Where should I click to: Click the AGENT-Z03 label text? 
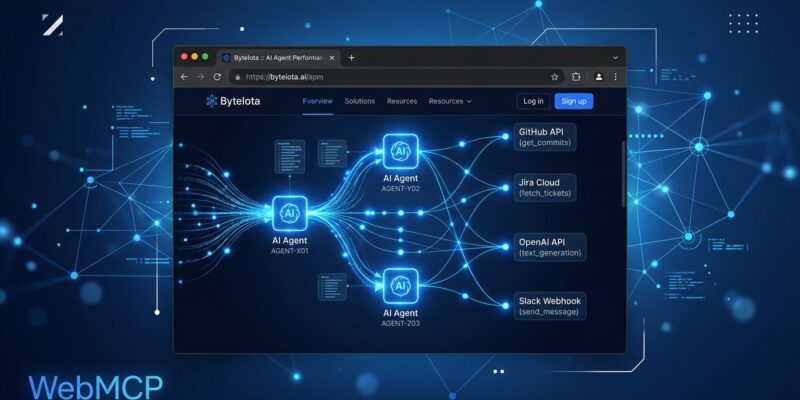click(401, 323)
